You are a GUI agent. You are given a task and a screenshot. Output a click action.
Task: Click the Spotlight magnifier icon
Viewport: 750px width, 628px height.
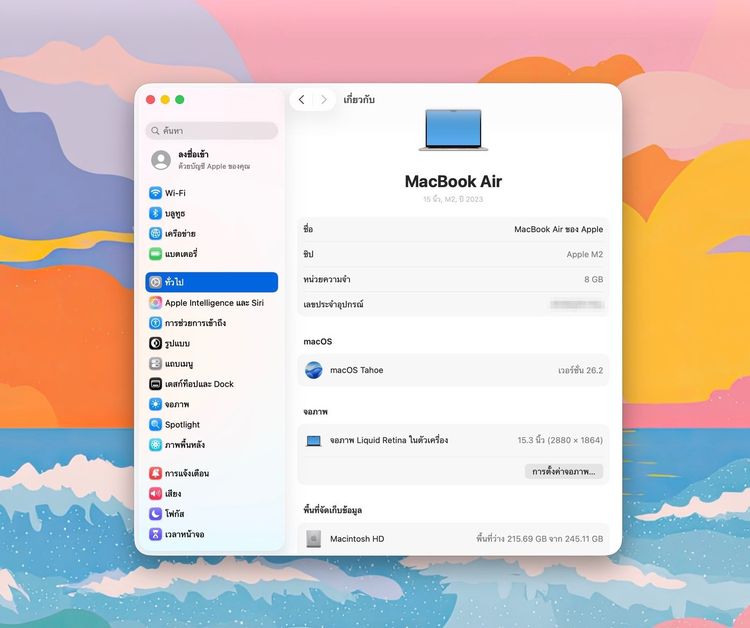(x=156, y=425)
